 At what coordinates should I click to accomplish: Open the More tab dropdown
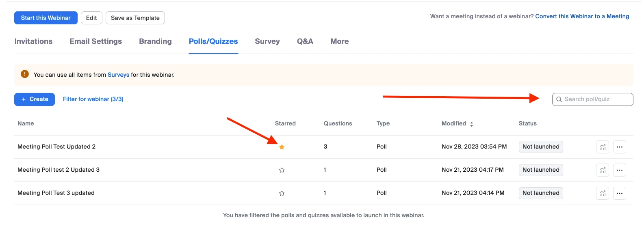[340, 41]
